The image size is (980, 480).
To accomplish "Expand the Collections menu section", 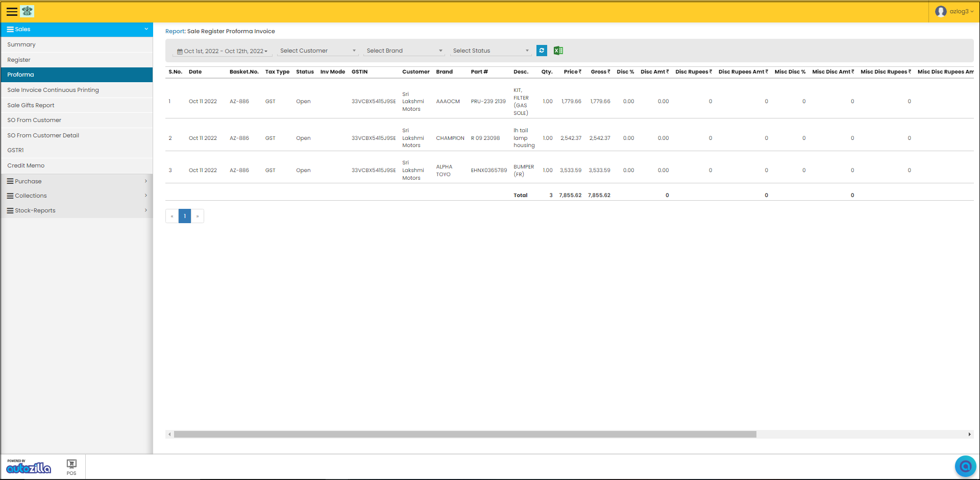I will click(x=77, y=196).
